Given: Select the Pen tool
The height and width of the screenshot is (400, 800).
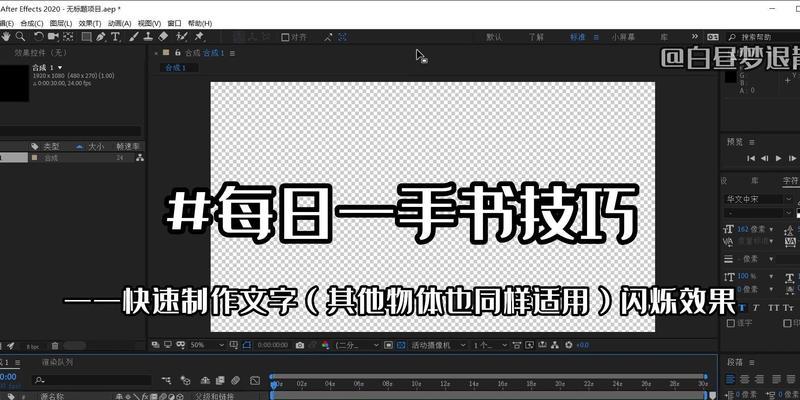Looking at the screenshot, I should (x=101, y=36).
